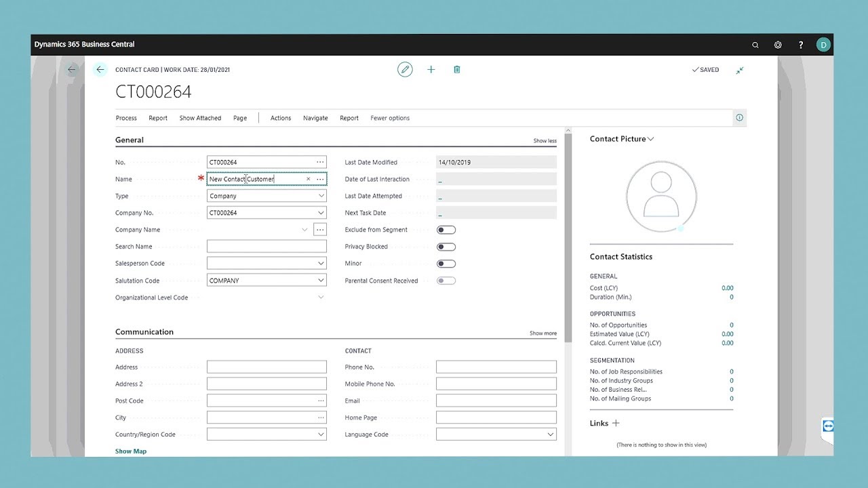The image size is (868, 488).
Task: Expand Contact Picture chevron menu
Action: click(x=651, y=139)
